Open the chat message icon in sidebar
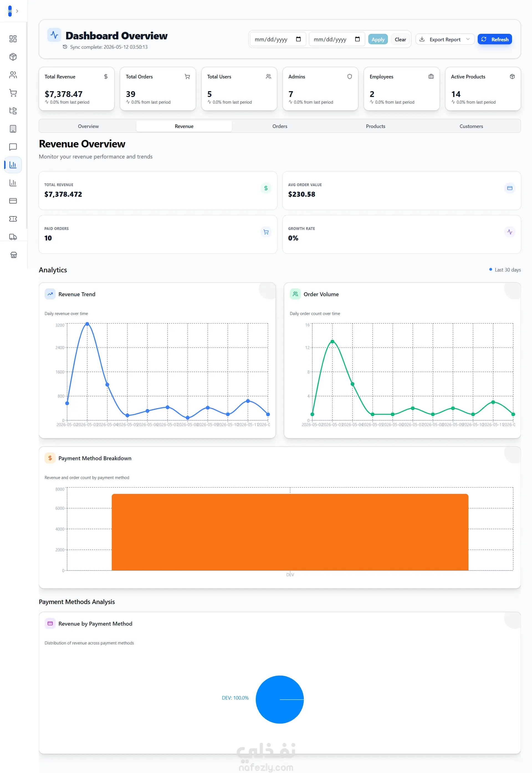The height and width of the screenshot is (773, 532). 13,147
